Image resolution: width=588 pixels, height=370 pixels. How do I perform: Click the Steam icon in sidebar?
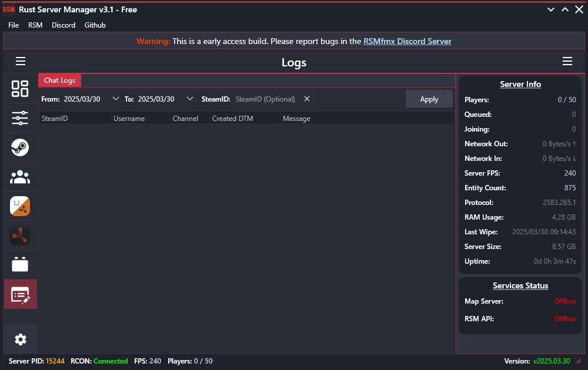coord(20,147)
